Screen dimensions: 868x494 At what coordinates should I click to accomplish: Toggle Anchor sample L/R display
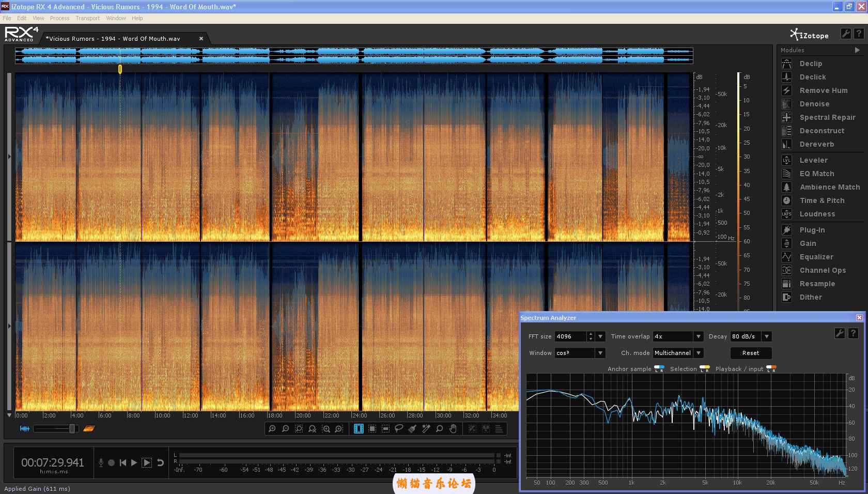point(659,369)
